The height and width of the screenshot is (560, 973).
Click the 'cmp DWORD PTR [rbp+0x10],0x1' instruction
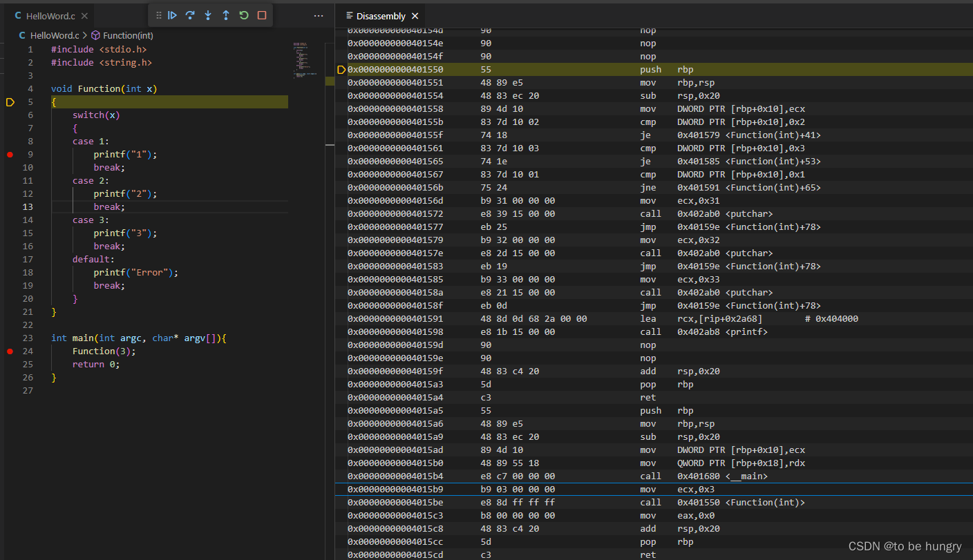722,175
